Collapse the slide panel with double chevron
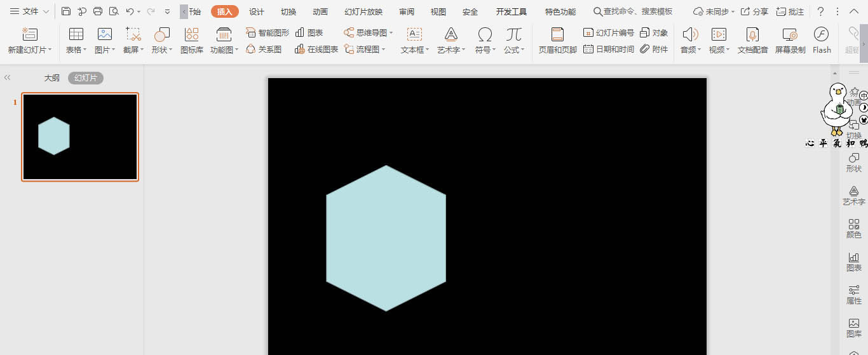This screenshot has width=868, height=355. click(x=8, y=77)
